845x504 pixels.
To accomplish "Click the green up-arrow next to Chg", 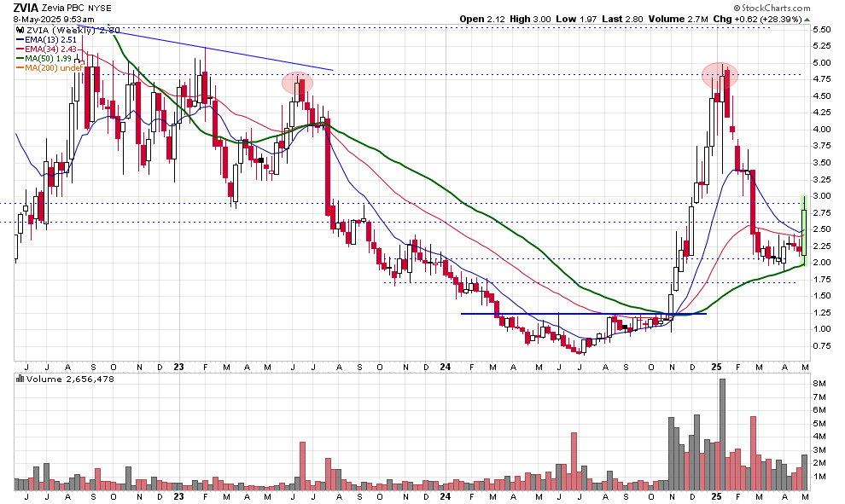I will pyautogui.click(x=807, y=19).
